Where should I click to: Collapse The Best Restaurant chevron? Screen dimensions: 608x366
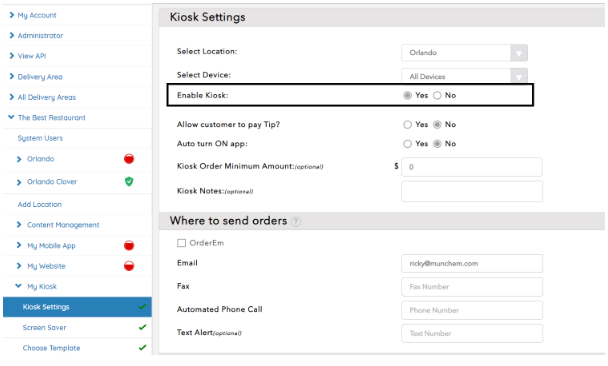pyautogui.click(x=11, y=117)
